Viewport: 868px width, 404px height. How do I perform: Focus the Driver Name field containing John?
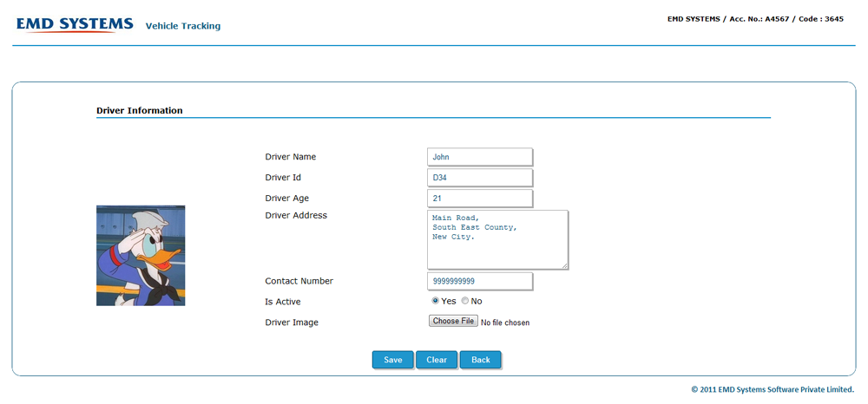479,157
